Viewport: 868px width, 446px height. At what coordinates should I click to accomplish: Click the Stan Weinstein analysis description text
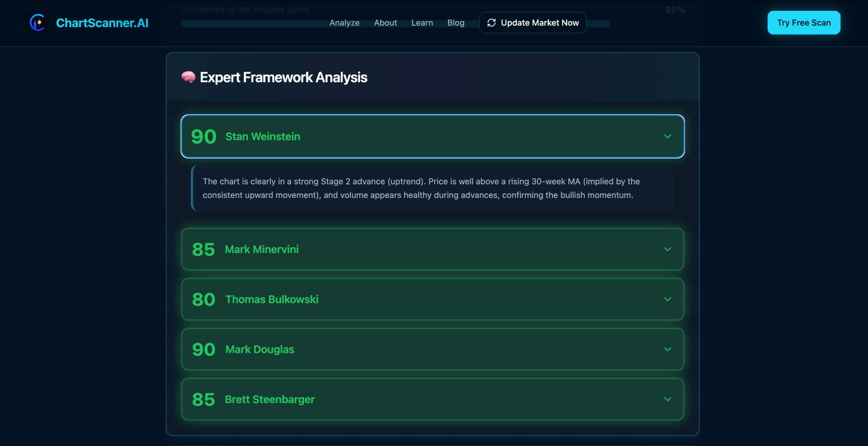(x=421, y=188)
